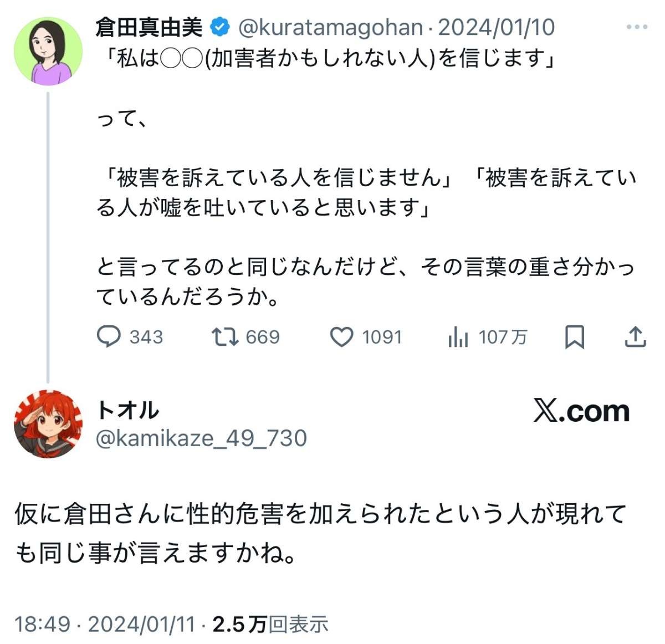Click the 18:49 · 2024/01/11 timestamp
665x644 pixels.
[105, 624]
